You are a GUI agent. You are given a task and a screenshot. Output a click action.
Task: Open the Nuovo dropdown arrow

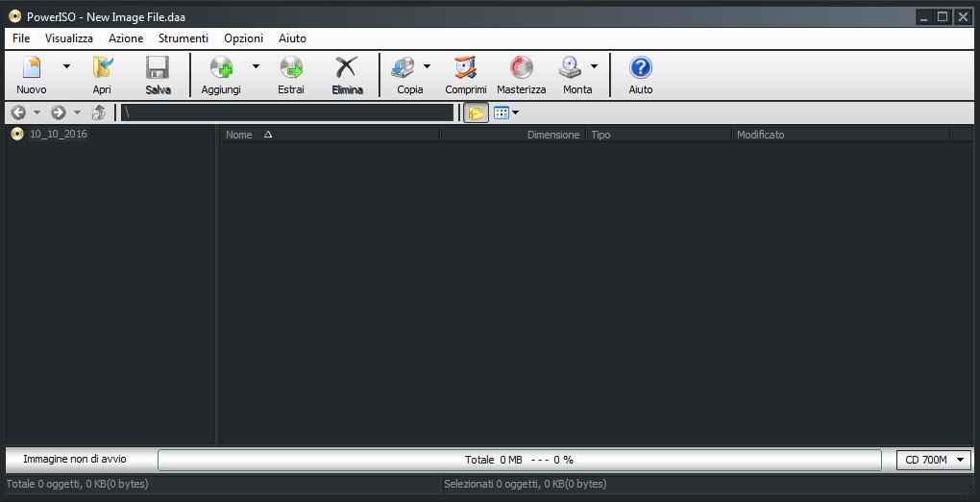click(66, 65)
